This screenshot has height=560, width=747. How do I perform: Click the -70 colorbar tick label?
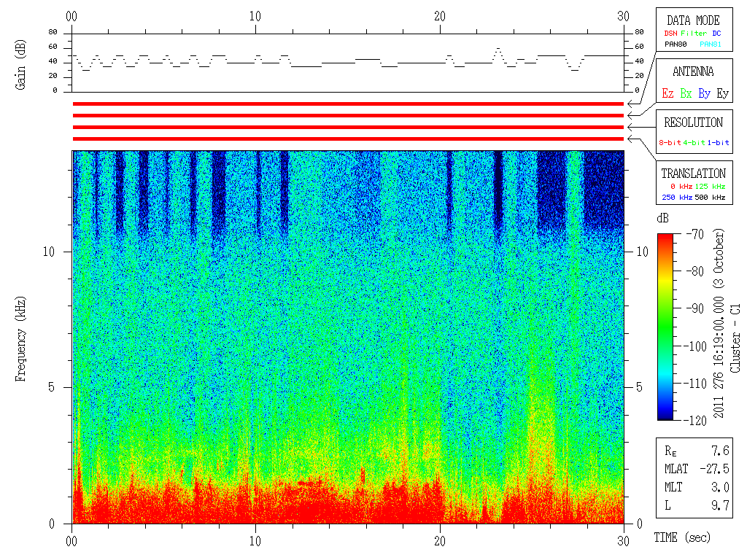tap(695, 234)
